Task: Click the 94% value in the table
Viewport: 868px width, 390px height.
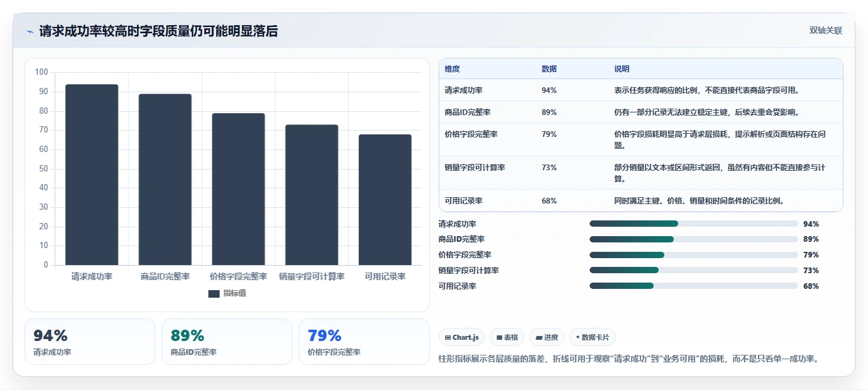Action: pyautogui.click(x=549, y=90)
